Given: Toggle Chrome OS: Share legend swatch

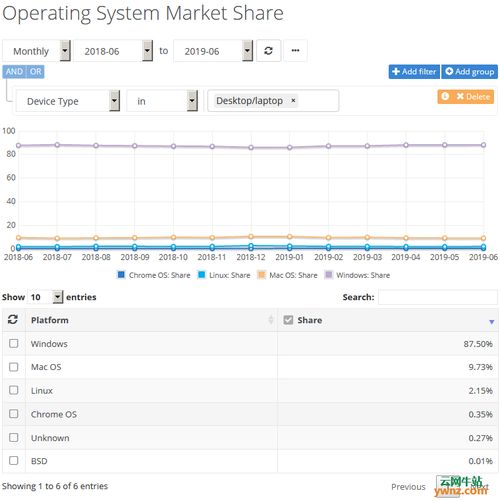Looking at the screenshot, I should 121,275.
